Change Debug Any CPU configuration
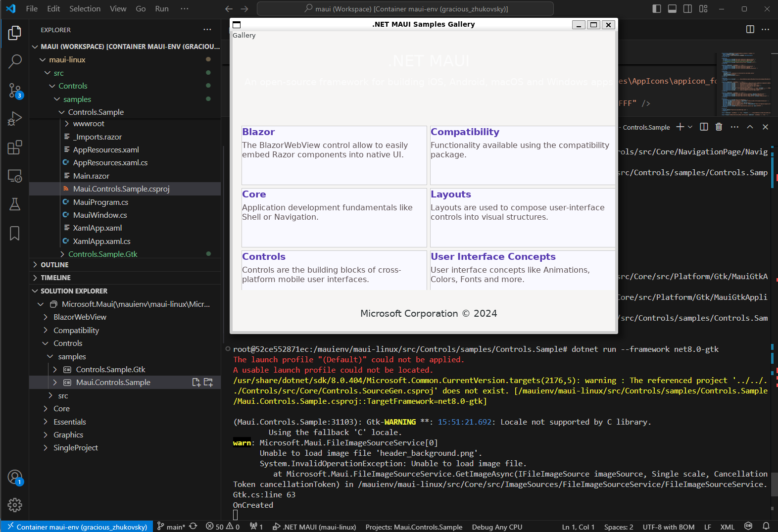Screen dimensions: 778x532 [x=497, y=527]
